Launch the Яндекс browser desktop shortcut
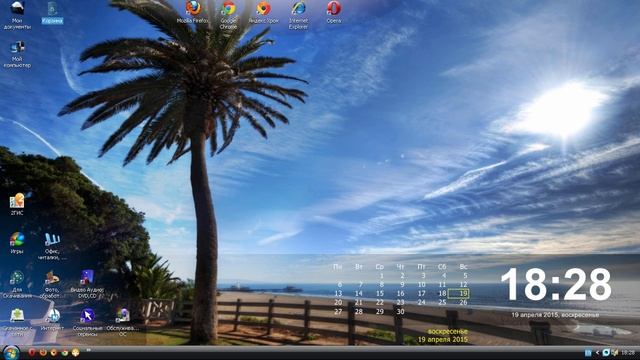The image size is (640, 360). click(263, 12)
